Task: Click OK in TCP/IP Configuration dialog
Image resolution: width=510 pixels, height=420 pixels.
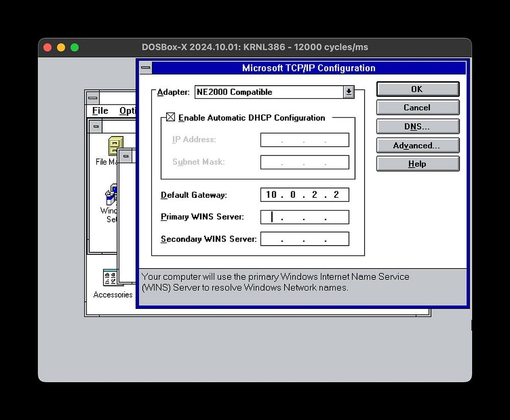Action: click(418, 89)
